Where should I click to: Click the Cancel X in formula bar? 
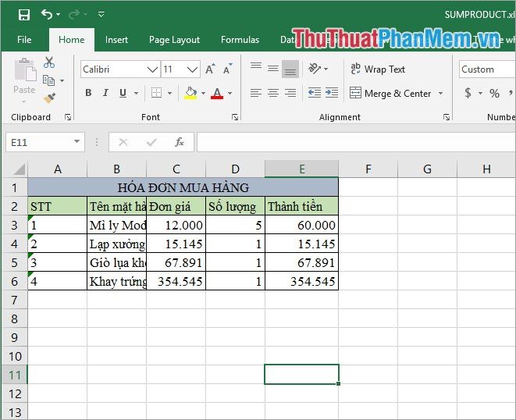[123, 142]
